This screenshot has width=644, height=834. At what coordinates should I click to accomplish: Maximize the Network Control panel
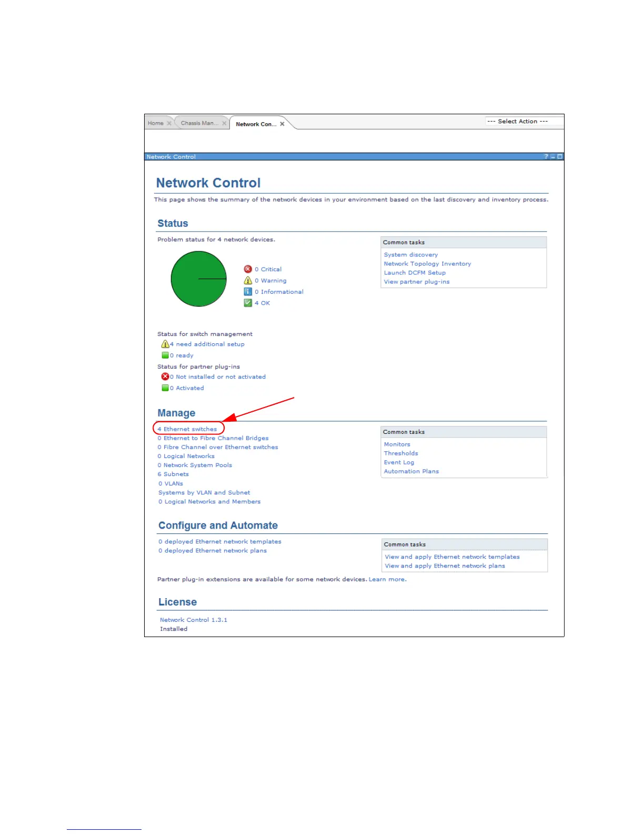(560, 157)
